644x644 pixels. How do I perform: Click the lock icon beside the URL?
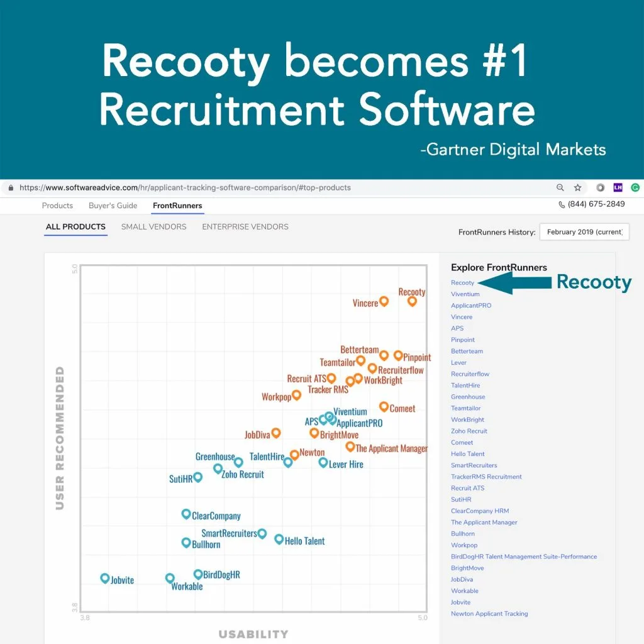coord(11,187)
